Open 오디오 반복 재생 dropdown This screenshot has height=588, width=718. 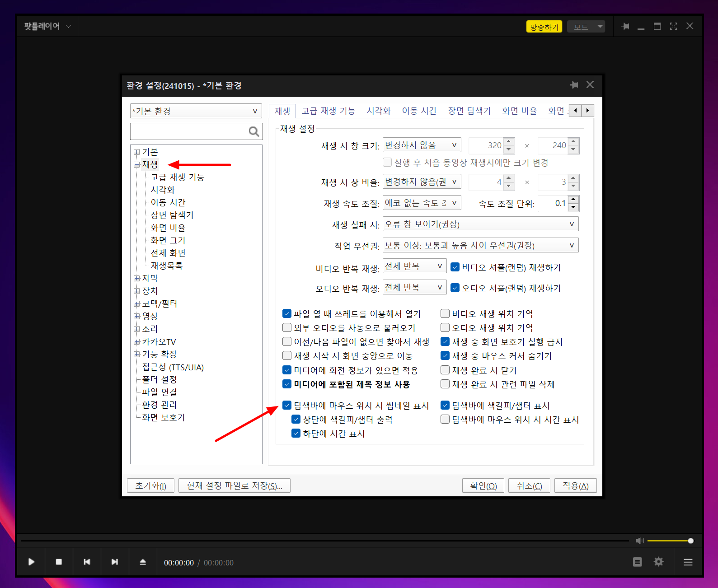click(x=415, y=287)
